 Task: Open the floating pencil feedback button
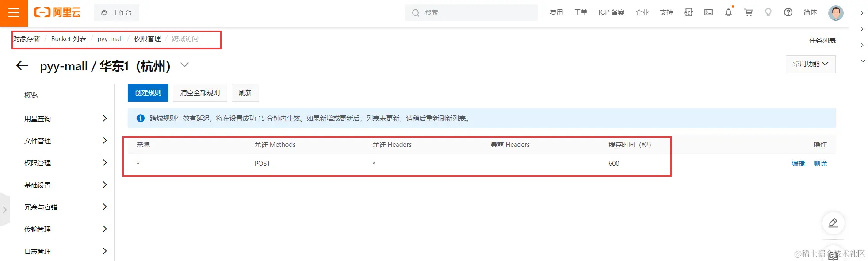(x=833, y=223)
